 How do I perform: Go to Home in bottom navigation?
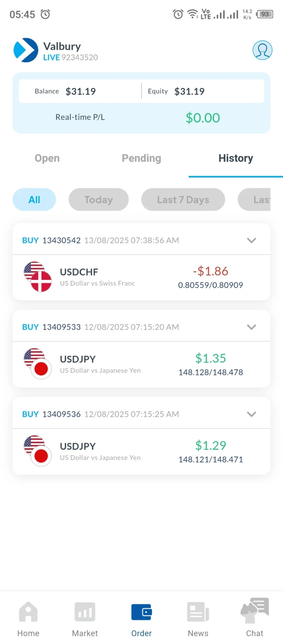pyautogui.click(x=28, y=618)
